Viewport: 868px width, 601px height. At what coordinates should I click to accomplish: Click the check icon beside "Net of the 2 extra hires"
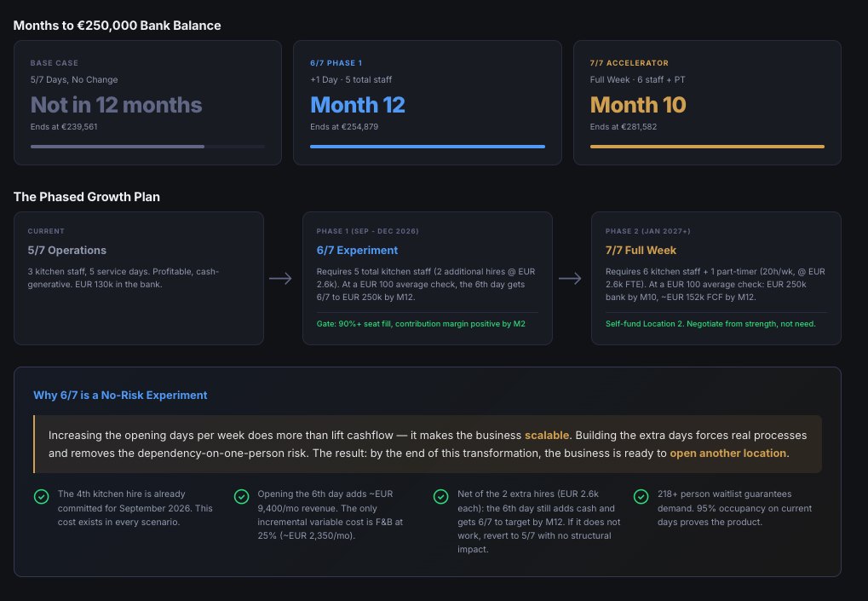440,496
